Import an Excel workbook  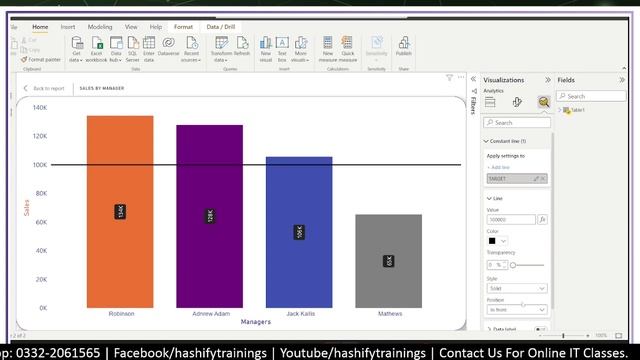coord(96,49)
